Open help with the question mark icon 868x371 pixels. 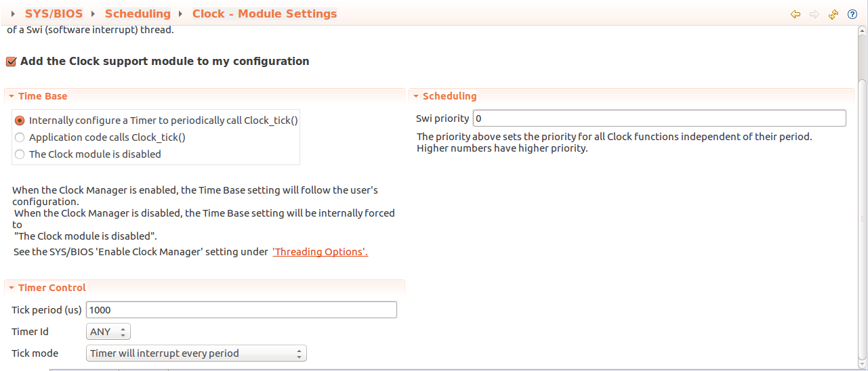pyautogui.click(x=852, y=14)
